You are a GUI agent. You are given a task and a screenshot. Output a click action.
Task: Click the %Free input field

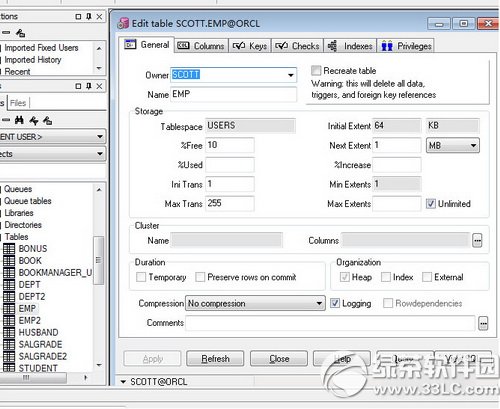coord(230,145)
